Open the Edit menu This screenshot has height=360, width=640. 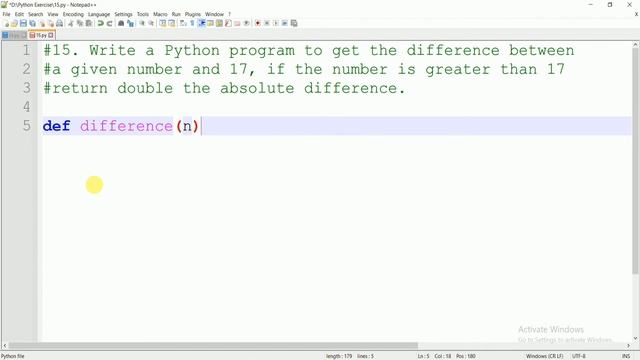pyautogui.click(x=19, y=14)
